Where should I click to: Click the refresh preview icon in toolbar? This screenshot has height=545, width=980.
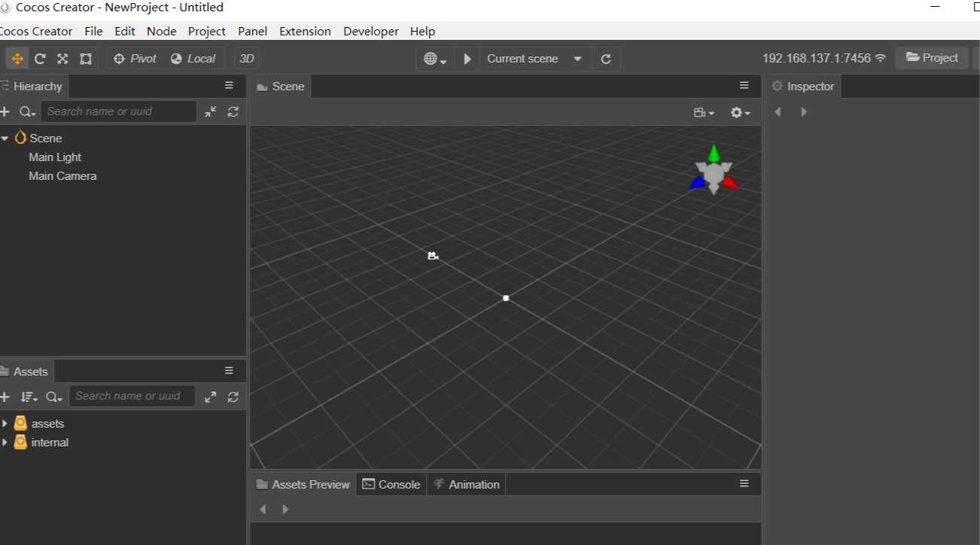[x=606, y=59]
